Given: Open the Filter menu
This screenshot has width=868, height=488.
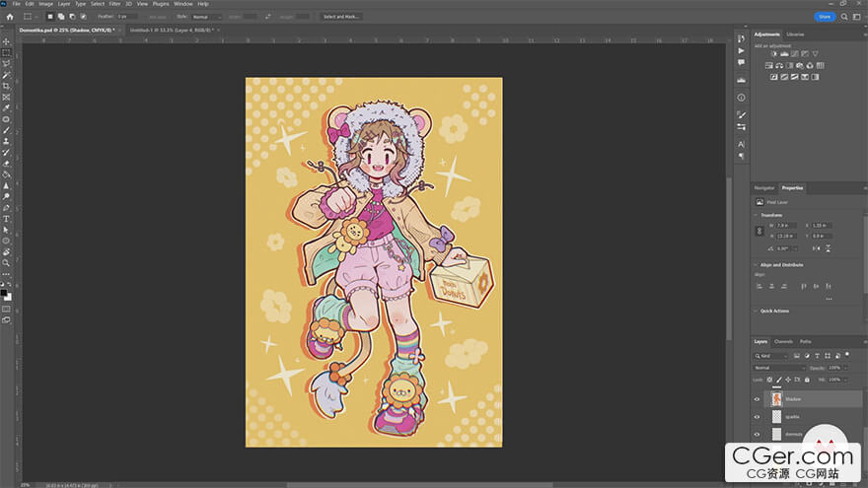Looking at the screenshot, I should coord(114,4).
